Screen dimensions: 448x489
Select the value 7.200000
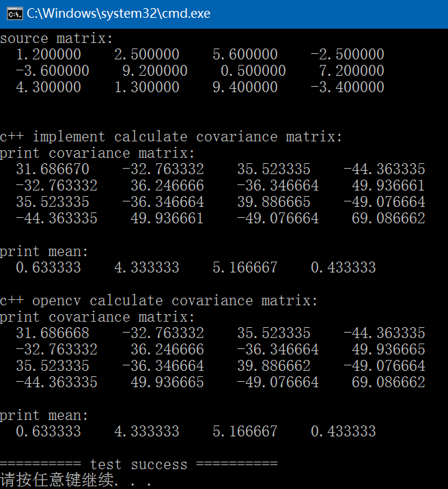point(351,71)
